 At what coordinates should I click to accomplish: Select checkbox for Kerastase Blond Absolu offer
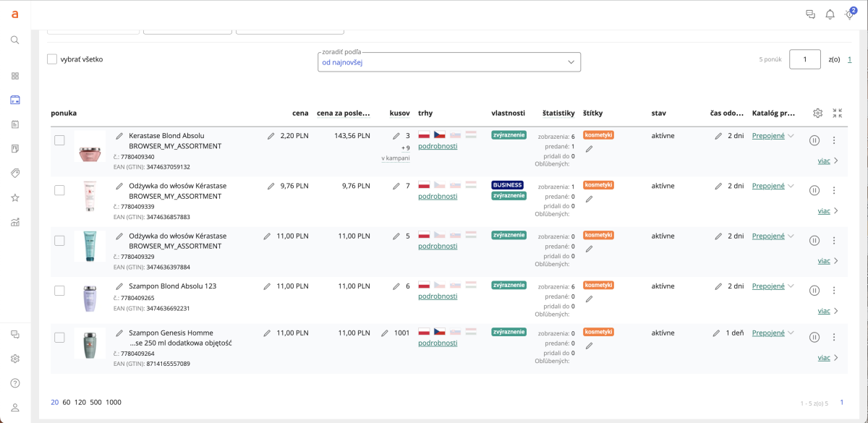click(x=60, y=140)
